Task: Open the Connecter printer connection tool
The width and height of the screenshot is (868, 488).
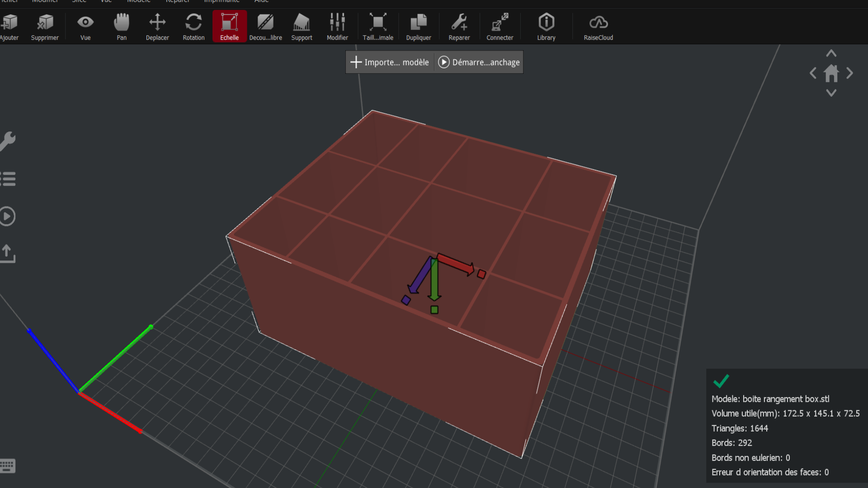Action: click(x=500, y=26)
